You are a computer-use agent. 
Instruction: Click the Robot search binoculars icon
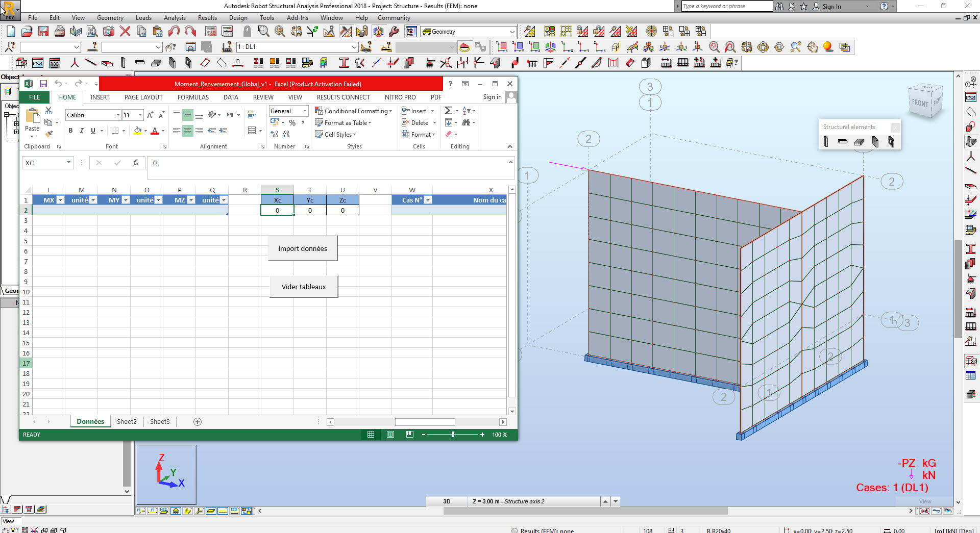tap(779, 6)
